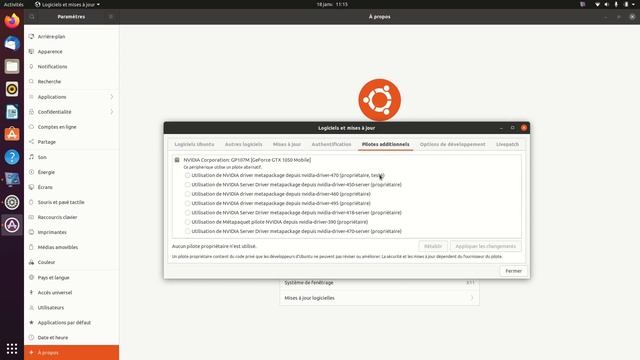The image size is (640, 360).
Task: Open Mises à jour logicielles row chevron
Action: point(471,298)
